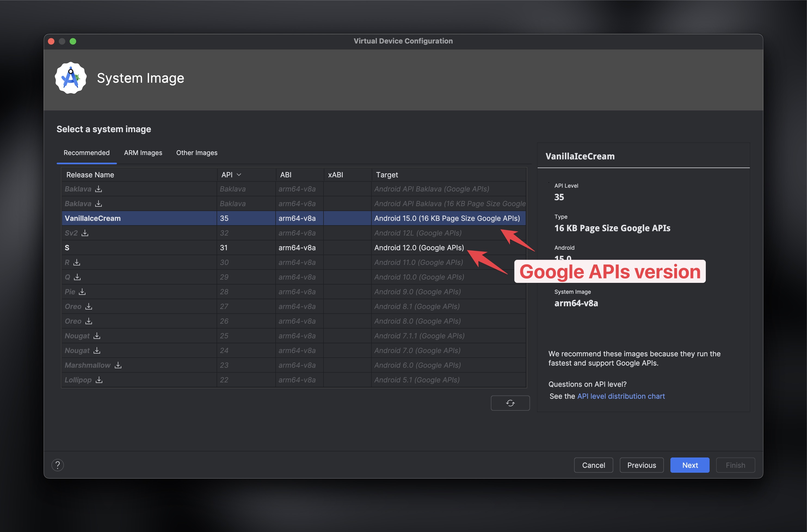The width and height of the screenshot is (807, 532).
Task: Click Android 9.0 (Google APIs) target
Action: point(417,292)
